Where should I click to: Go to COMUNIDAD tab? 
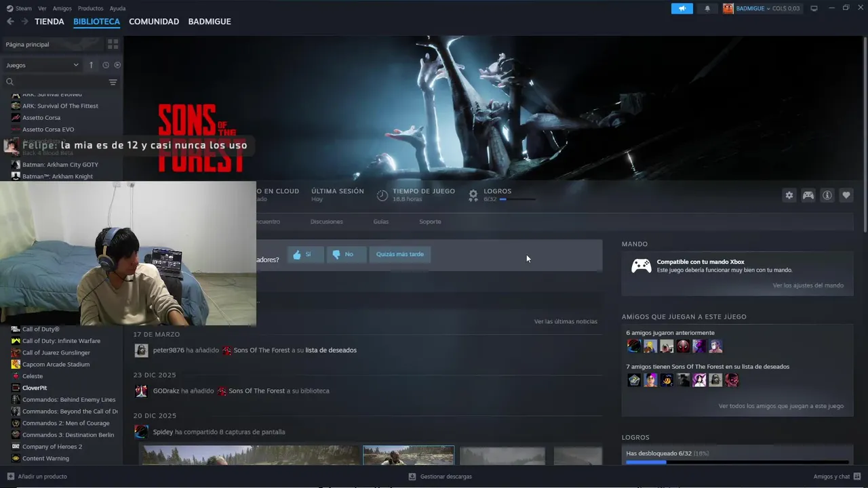(x=154, y=22)
